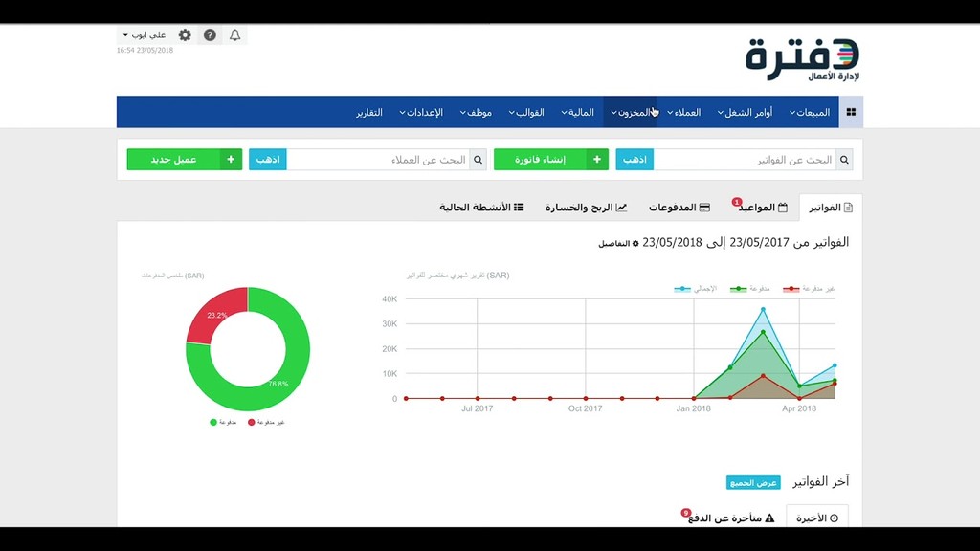The image size is (980, 551).
Task: Click the peak blue data point on chart
Action: click(763, 309)
